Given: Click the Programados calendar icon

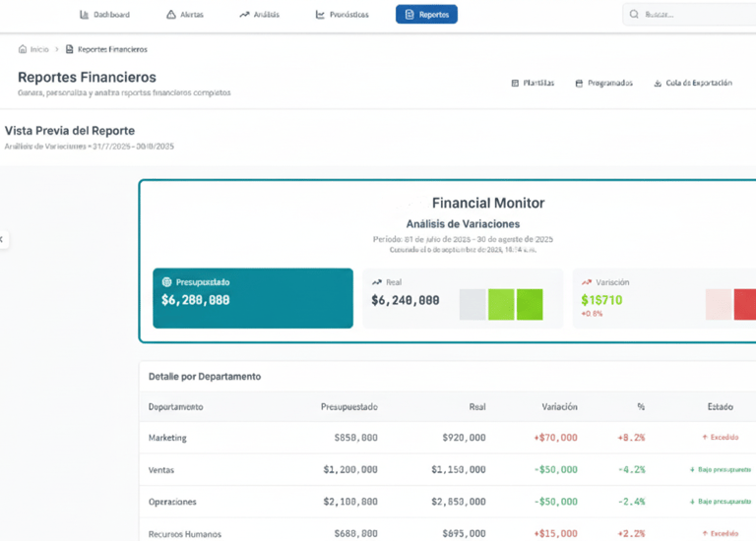Looking at the screenshot, I should (x=579, y=84).
